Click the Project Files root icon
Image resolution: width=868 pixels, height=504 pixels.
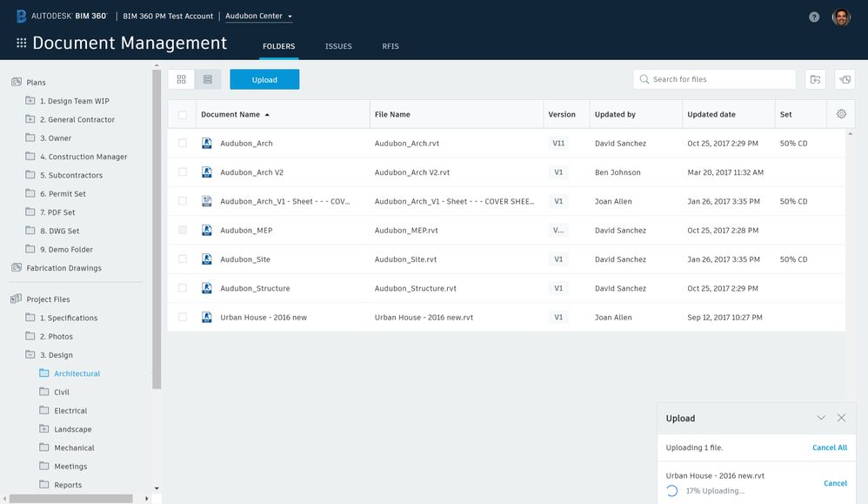16,299
